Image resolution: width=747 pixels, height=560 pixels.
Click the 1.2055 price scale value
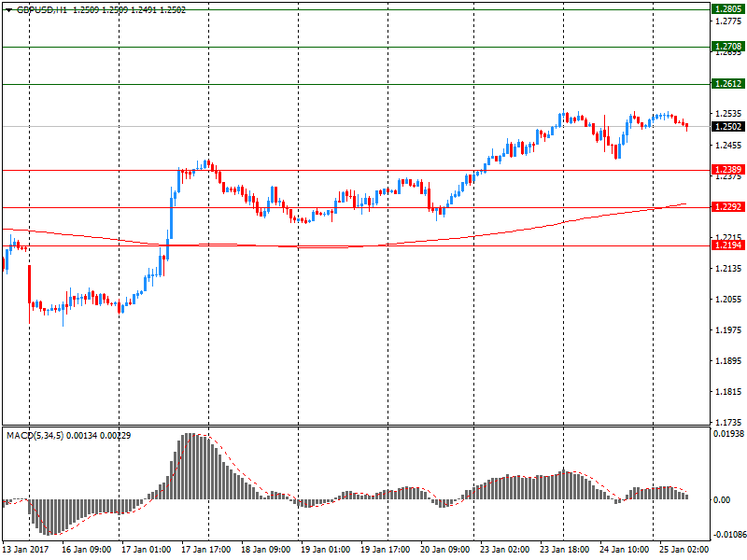pyautogui.click(x=728, y=300)
